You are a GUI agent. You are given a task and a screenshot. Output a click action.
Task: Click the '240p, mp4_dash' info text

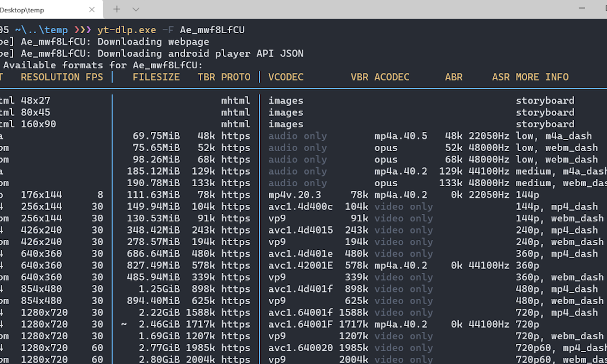[x=557, y=230]
